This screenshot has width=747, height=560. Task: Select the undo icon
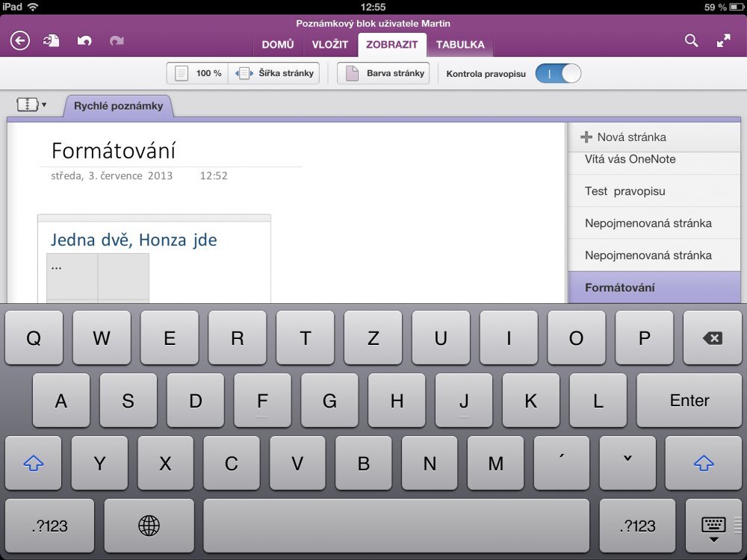pyautogui.click(x=82, y=40)
